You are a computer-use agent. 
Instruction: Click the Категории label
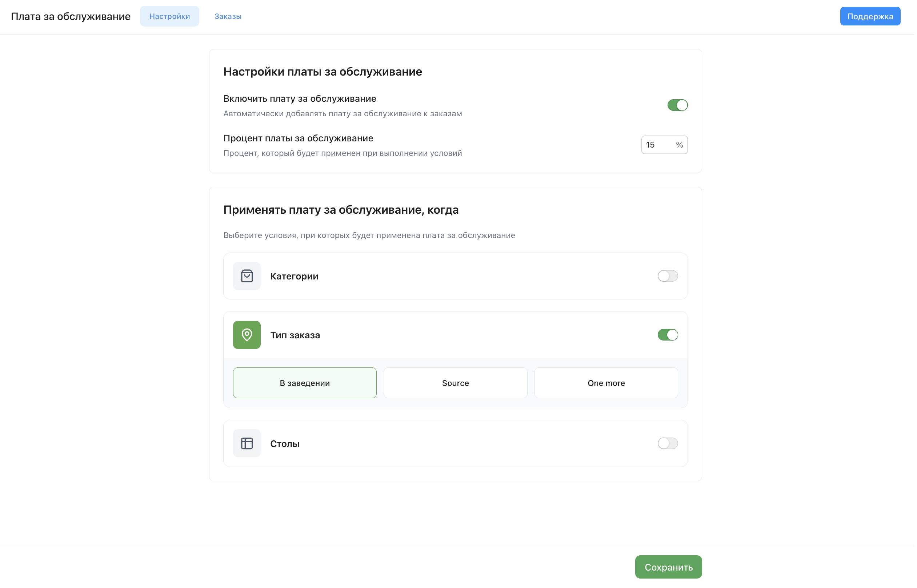[295, 277]
